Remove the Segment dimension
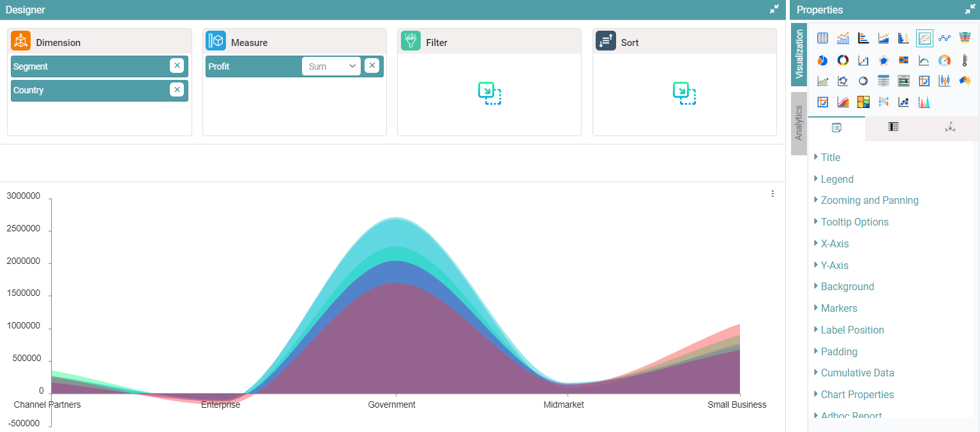This screenshot has width=980, height=432. (x=177, y=66)
